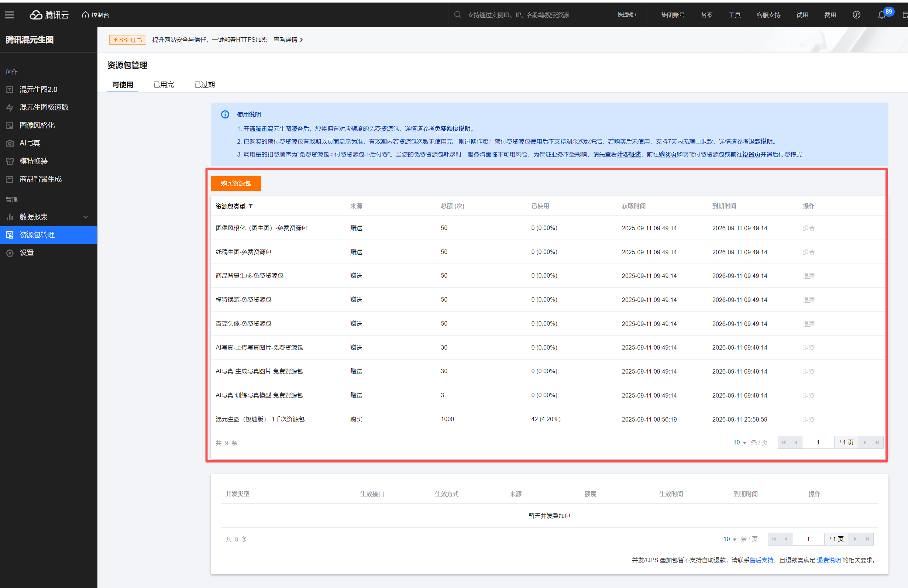This screenshot has height=588, width=908.
Task: Click the resource search box in the header
Action: [x=518, y=15]
